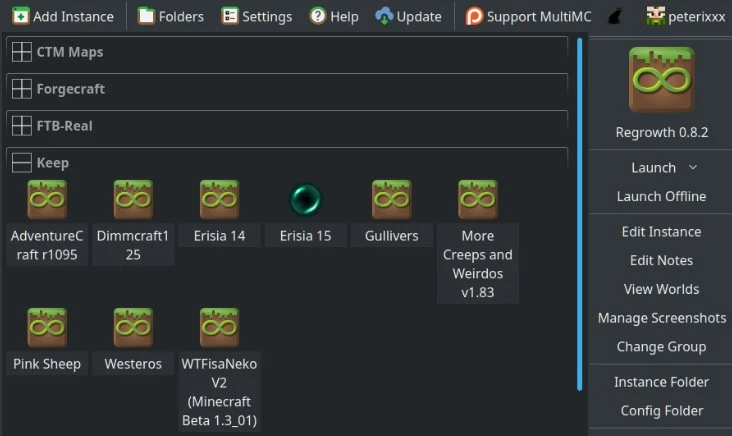Select the Erisia 14 instance icon
Image resolution: width=732 pixels, height=436 pixels.
coord(219,199)
